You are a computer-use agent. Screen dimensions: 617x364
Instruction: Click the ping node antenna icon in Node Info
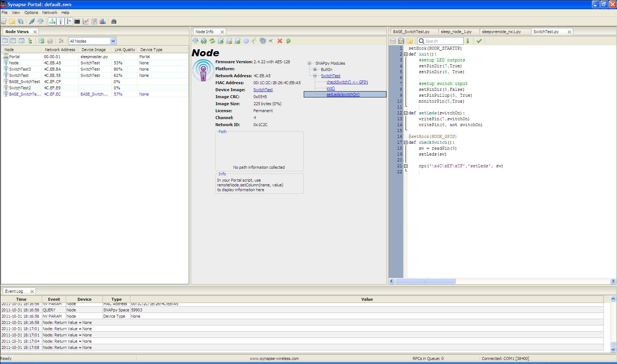pyautogui.click(x=195, y=41)
